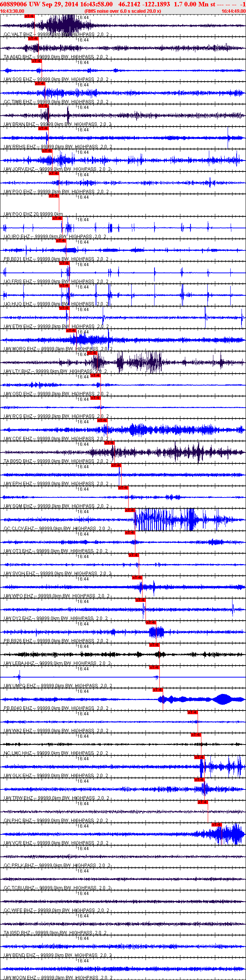
Task: Click the red pick flag on UW VCR trace
Action: click(x=216, y=824)
